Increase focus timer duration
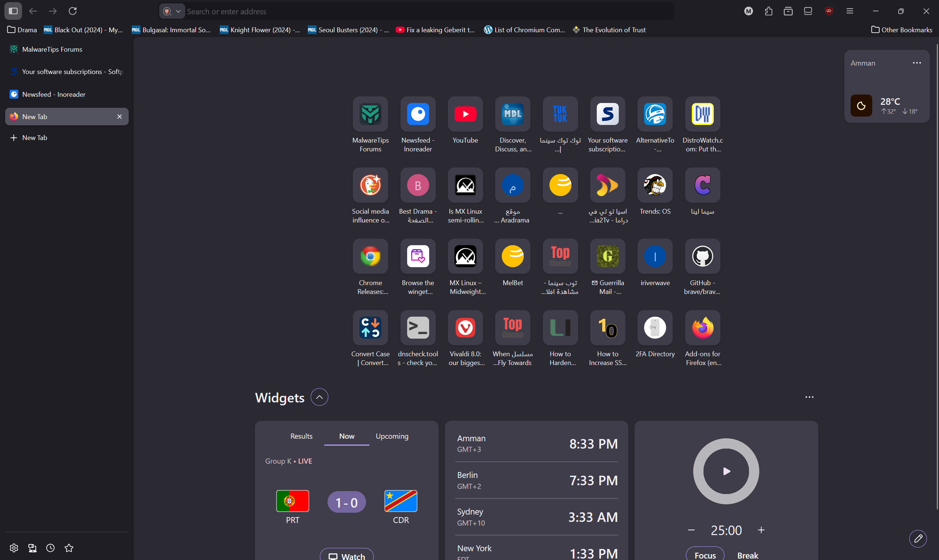This screenshot has width=939, height=560. tap(761, 530)
